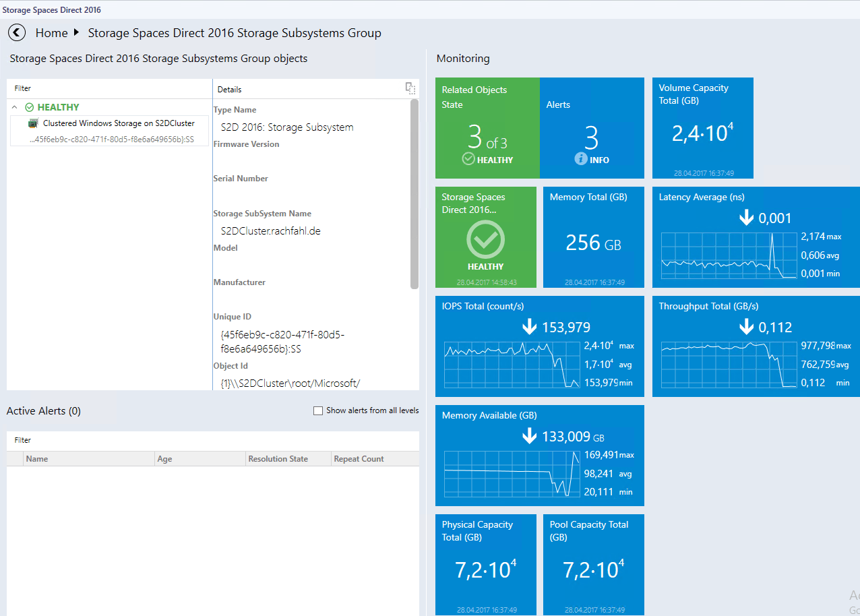
Task: Click the INFO icon in the Alerts tile
Action: click(x=580, y=159)
